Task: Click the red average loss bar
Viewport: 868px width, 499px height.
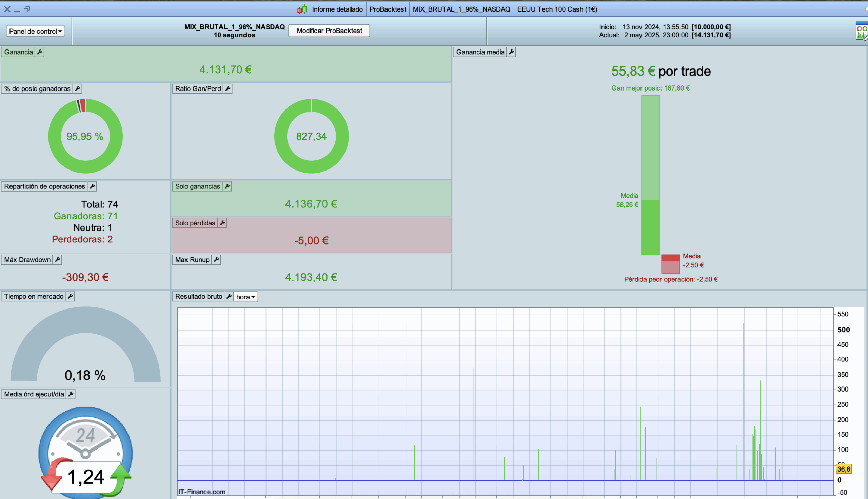Action: point(670,263)
